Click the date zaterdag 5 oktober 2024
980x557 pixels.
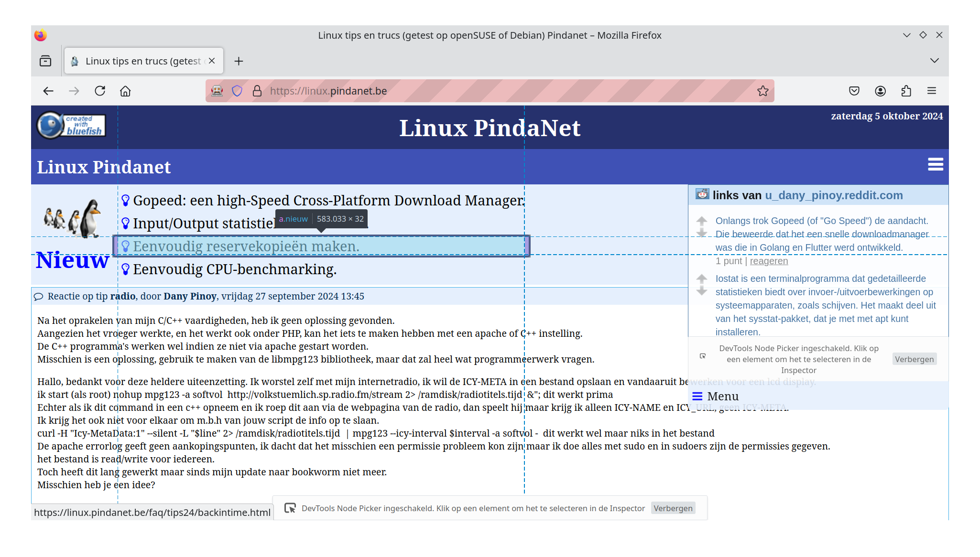(887, 116)
